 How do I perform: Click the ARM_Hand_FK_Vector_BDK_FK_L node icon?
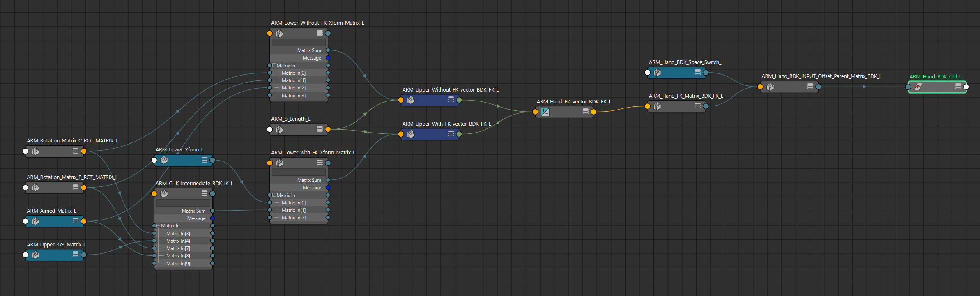click(545, 112)
